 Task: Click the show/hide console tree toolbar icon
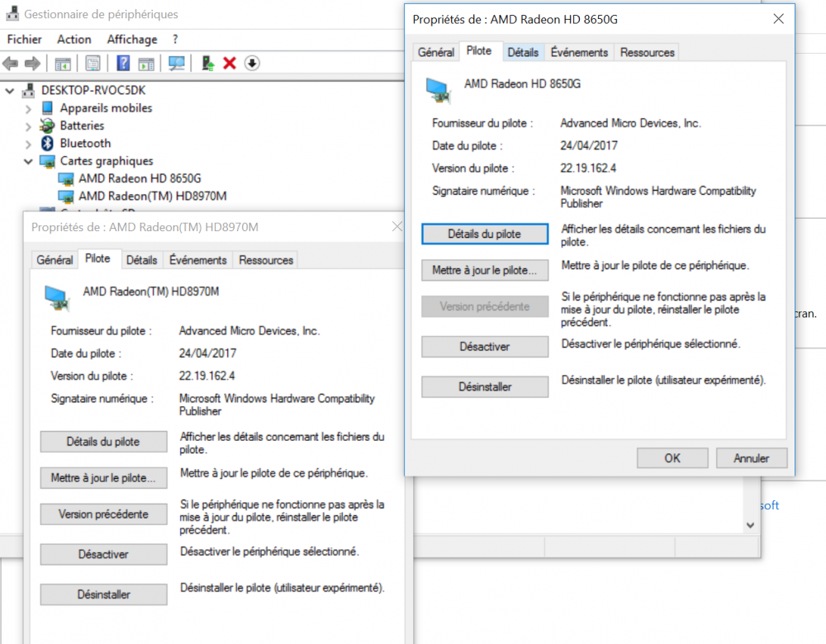pos(63,64)
